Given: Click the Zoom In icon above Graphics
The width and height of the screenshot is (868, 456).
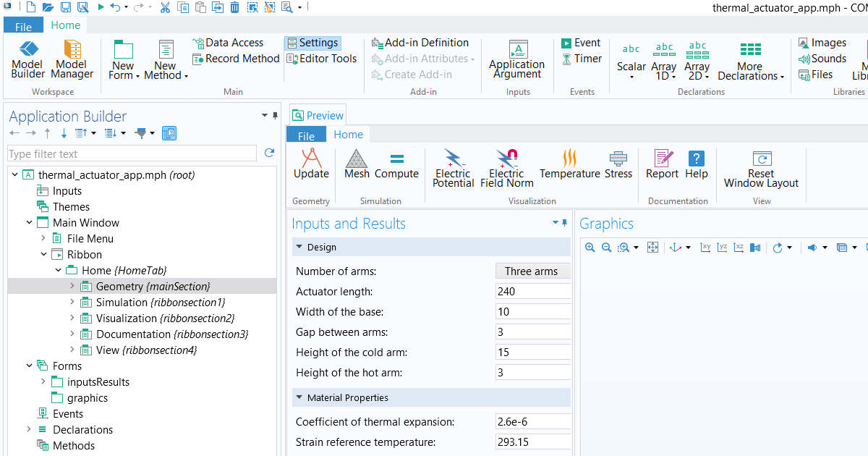Looking at the screenshot, I should (x=590, y=247).
